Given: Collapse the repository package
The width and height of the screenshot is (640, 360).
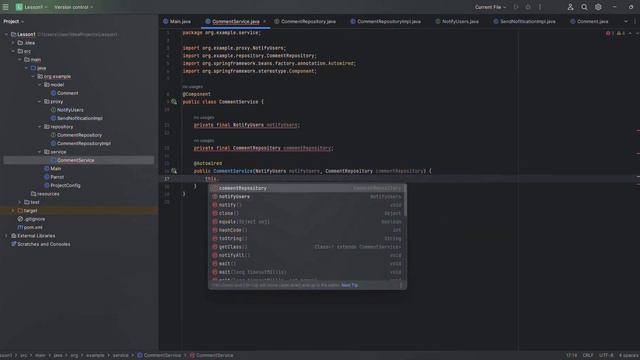Looking at the screenshot, I should tap(40, 127).
